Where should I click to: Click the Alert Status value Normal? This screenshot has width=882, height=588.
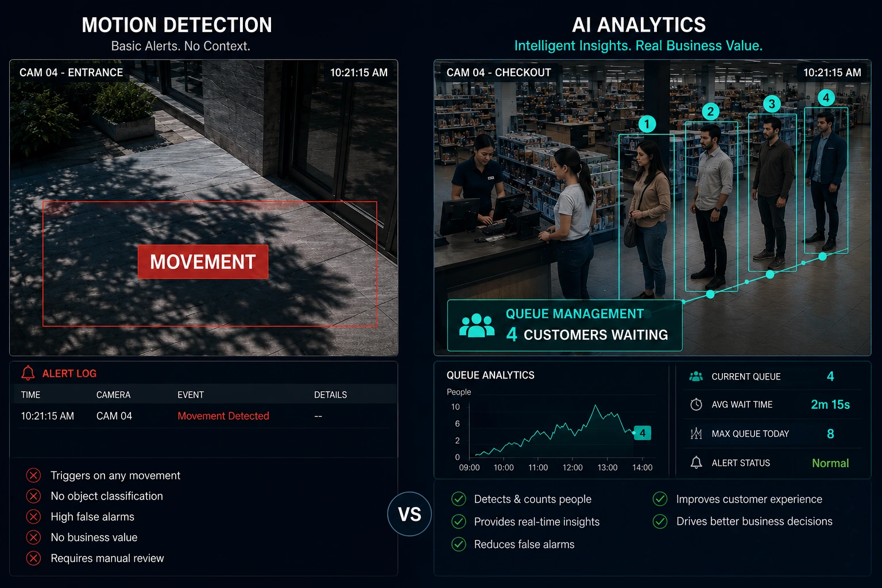(830, 463)
